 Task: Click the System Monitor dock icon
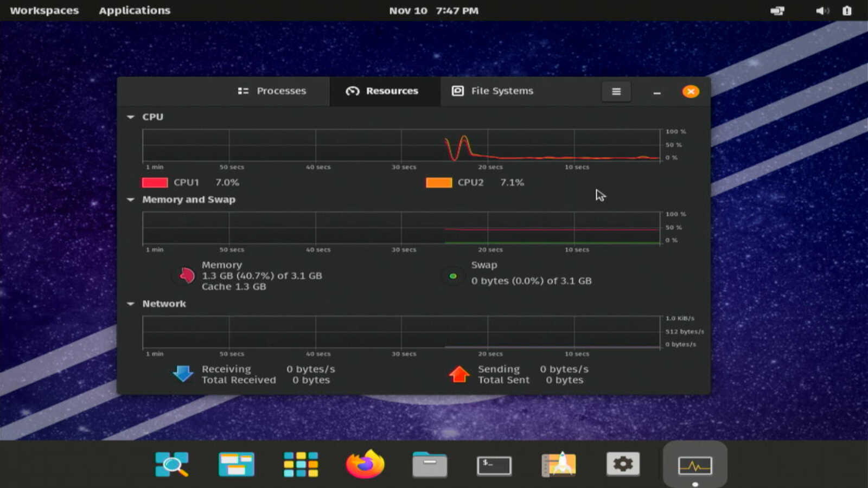[x=695, y=465]
